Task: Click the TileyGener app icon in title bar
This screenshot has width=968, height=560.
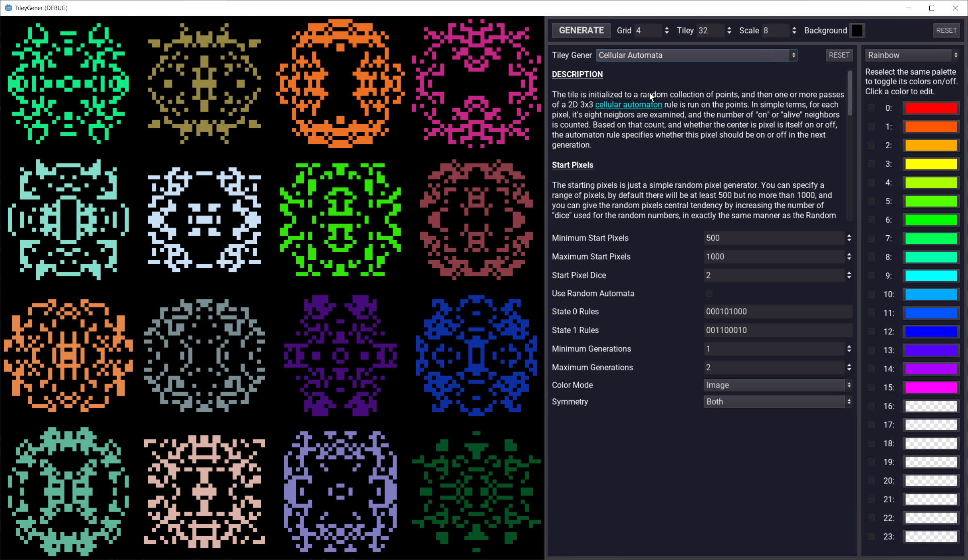Action: [x=8, y=8]
